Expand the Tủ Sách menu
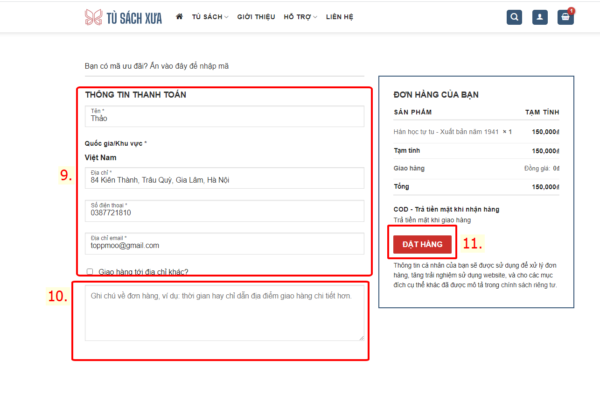The image size is (600, 397). (x=210, y=17)
